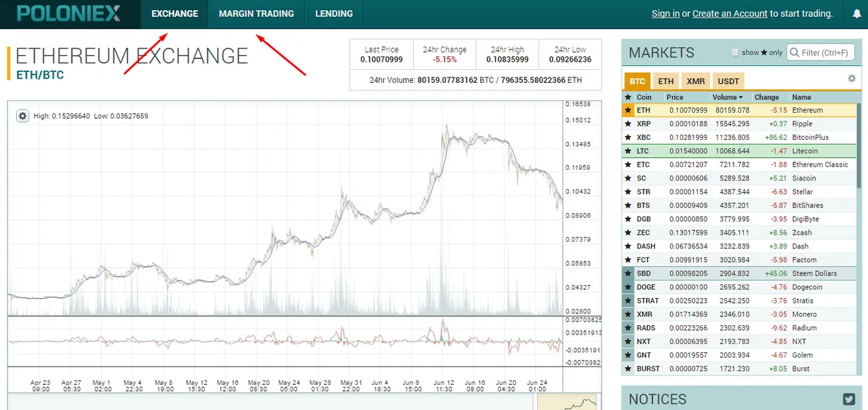Select Siacoin market name

coord(804,178)
